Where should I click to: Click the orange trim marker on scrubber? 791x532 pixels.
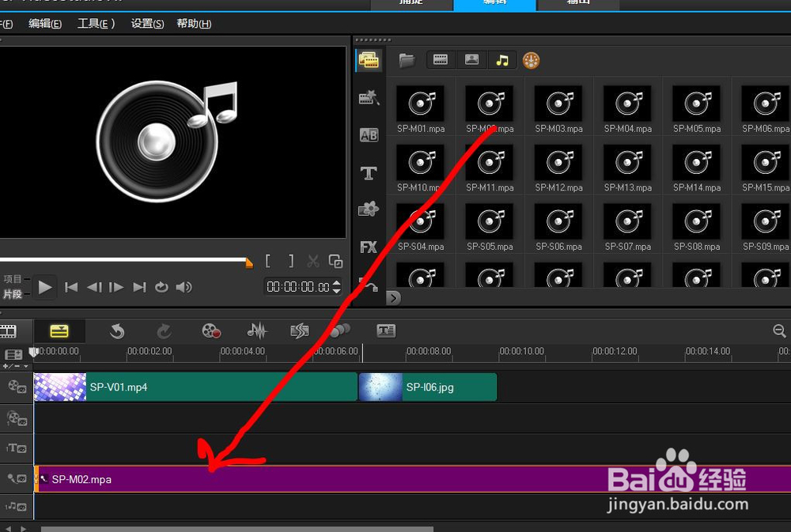pos(248,262)
